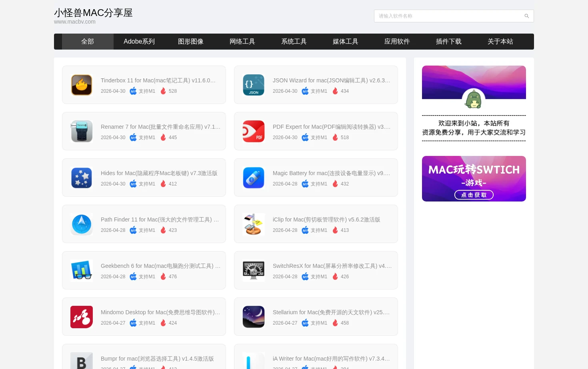Open the 网络工具 category
588x369 pixels.
click(x=242, y=42)
